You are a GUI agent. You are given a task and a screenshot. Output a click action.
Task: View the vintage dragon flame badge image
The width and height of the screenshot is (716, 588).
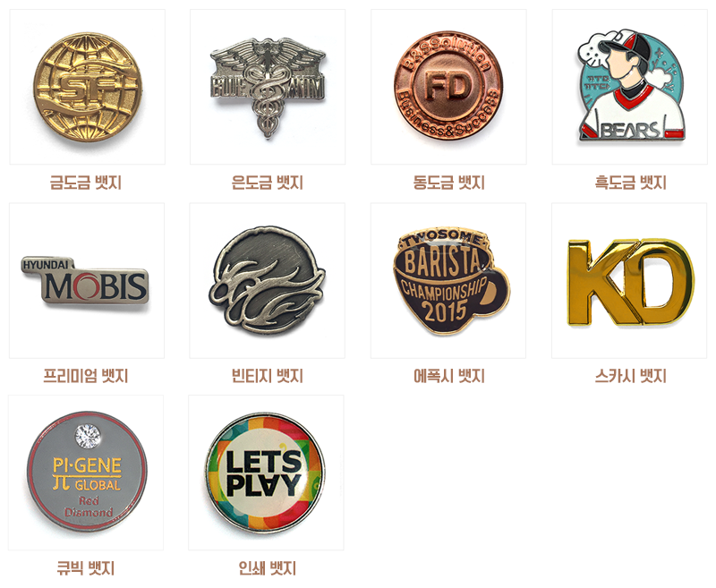pos(267,281)
